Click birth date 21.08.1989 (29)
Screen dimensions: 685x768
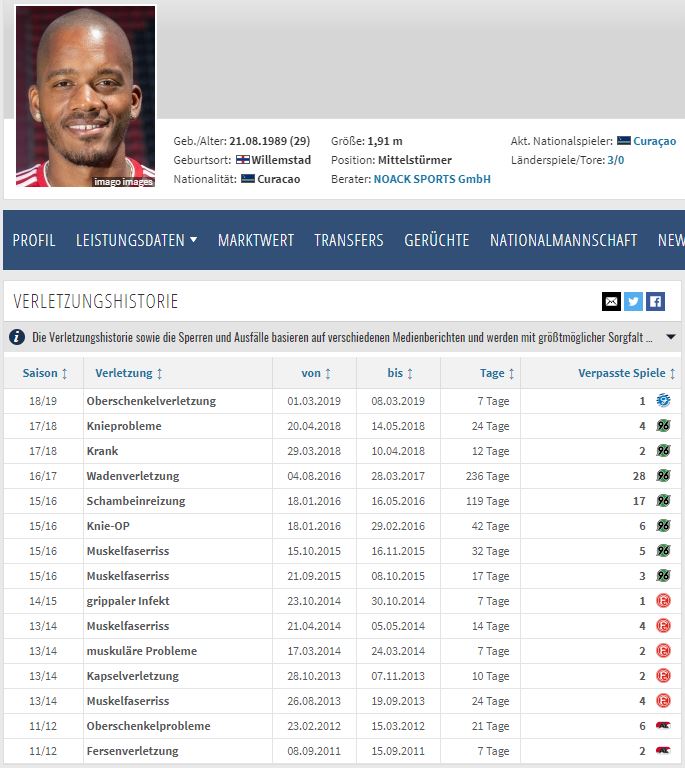(x=269, y=141)
